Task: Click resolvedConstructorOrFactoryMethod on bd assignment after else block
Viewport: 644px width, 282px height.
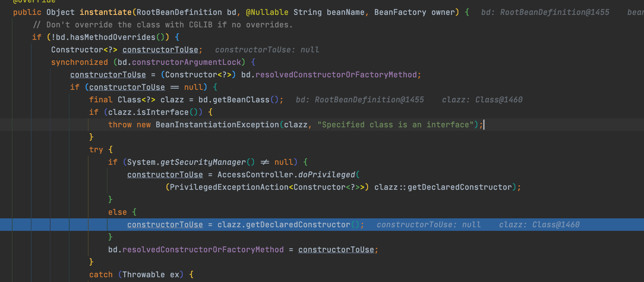Action: (x=203, y=250)
